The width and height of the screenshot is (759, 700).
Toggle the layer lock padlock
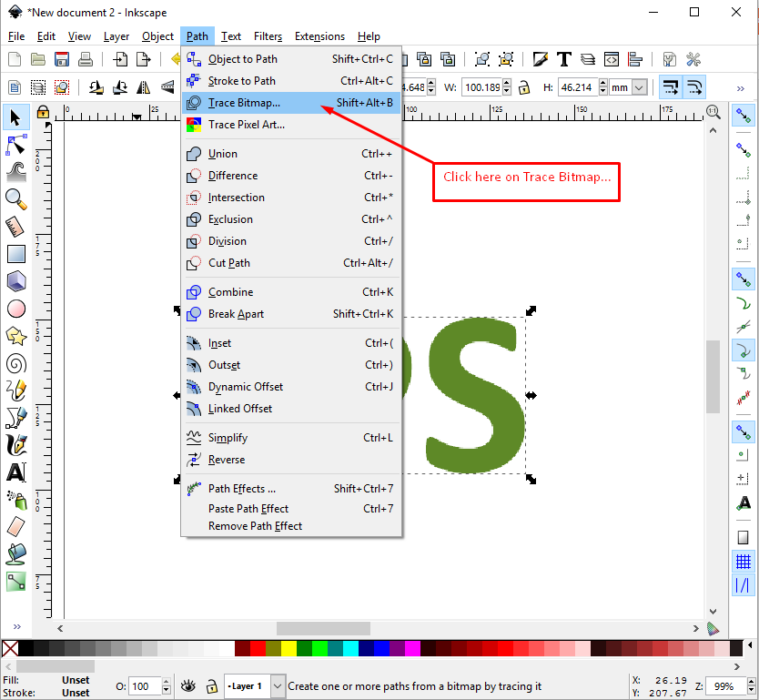[212, 686]
